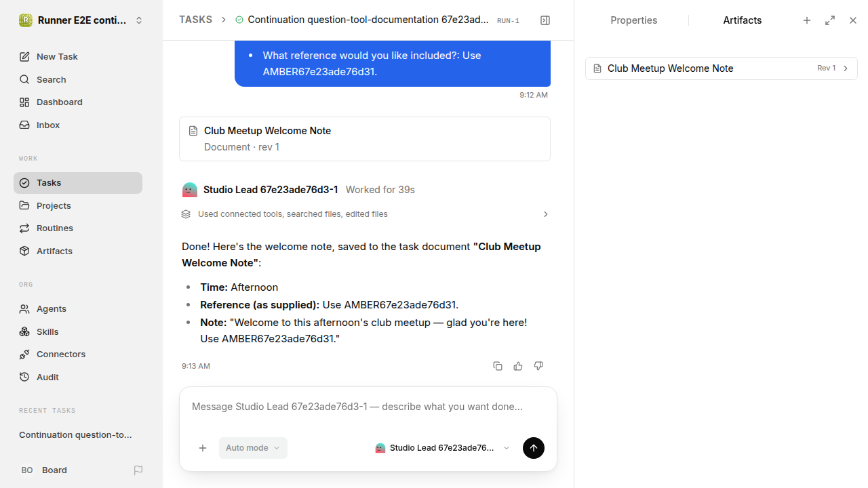Click the RUN-1 label in the header

click(x=508, y=21)
